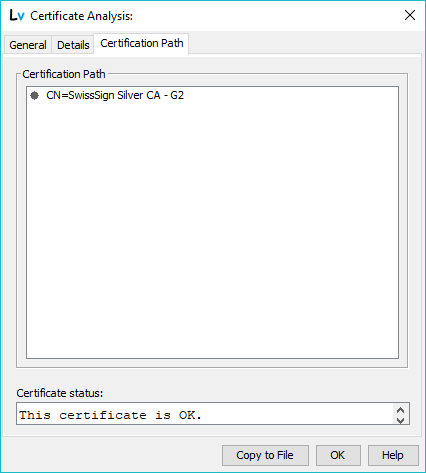Click Copy to File button
Viewport: 426px width, 473px height.
pyautogui.click(x=265, y=455)
